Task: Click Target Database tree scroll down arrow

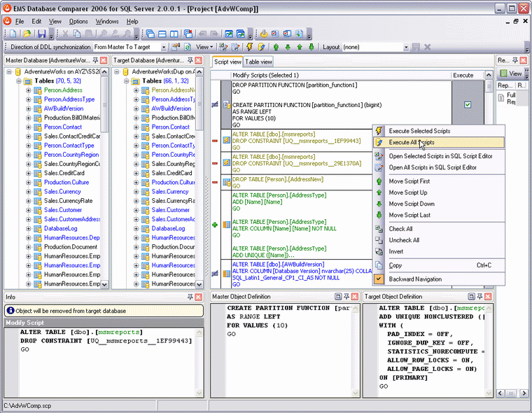Action: [199, 284]
